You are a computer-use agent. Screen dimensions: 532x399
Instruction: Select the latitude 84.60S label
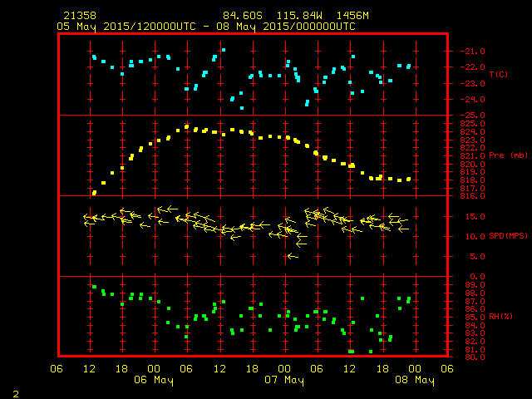tap(243, 16)
